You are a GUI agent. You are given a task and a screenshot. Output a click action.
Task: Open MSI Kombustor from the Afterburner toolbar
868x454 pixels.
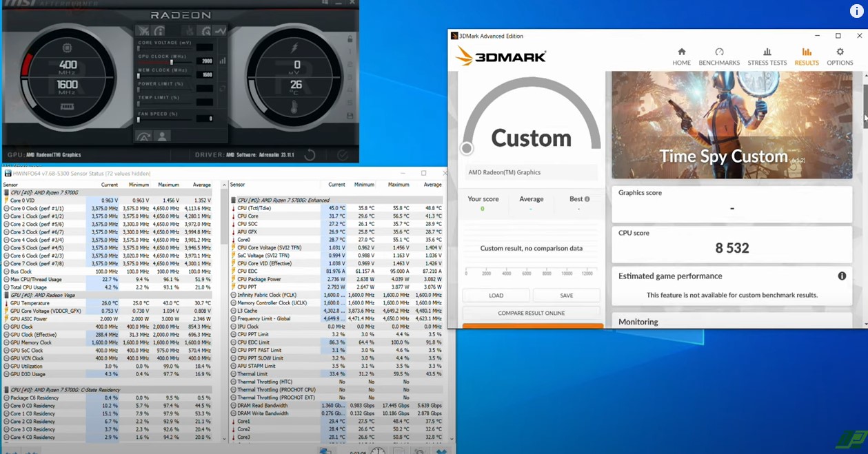(x=143, y=30)
